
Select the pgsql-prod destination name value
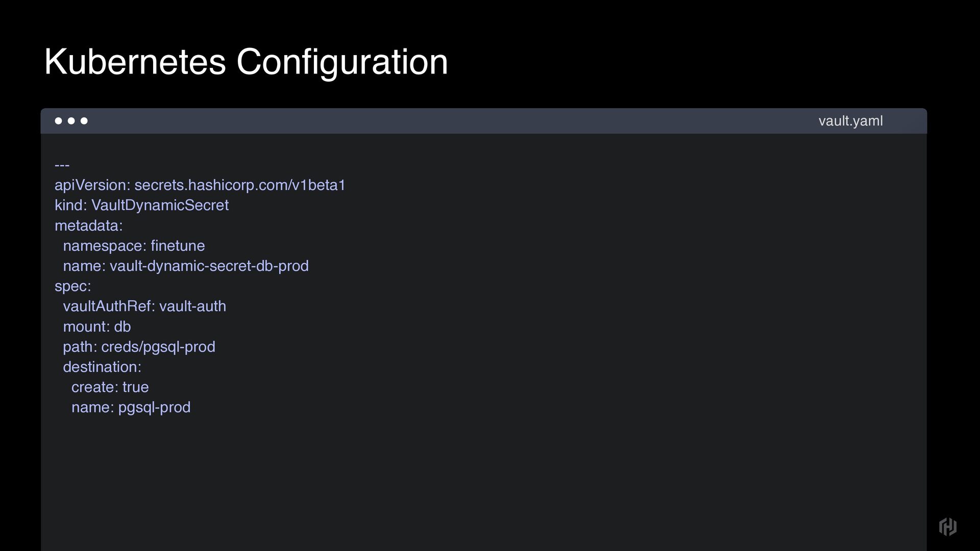click(154, 407)
